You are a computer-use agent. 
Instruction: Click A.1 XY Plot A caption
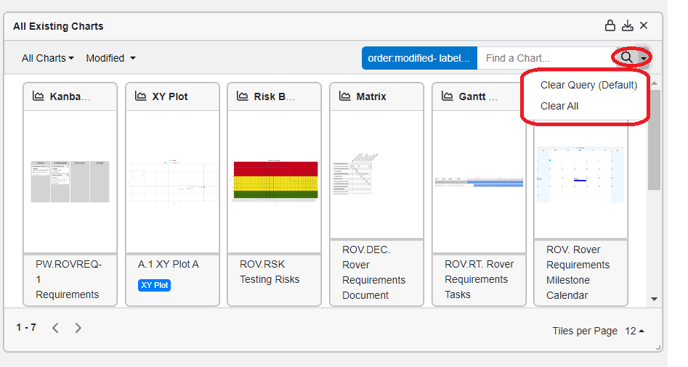click(x=168, y=264)
